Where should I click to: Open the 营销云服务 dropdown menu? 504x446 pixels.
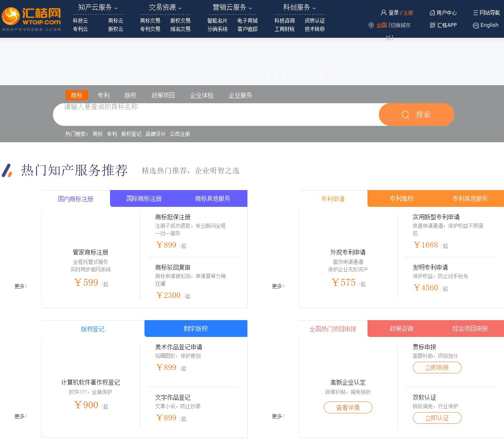(x=232, y=8)
